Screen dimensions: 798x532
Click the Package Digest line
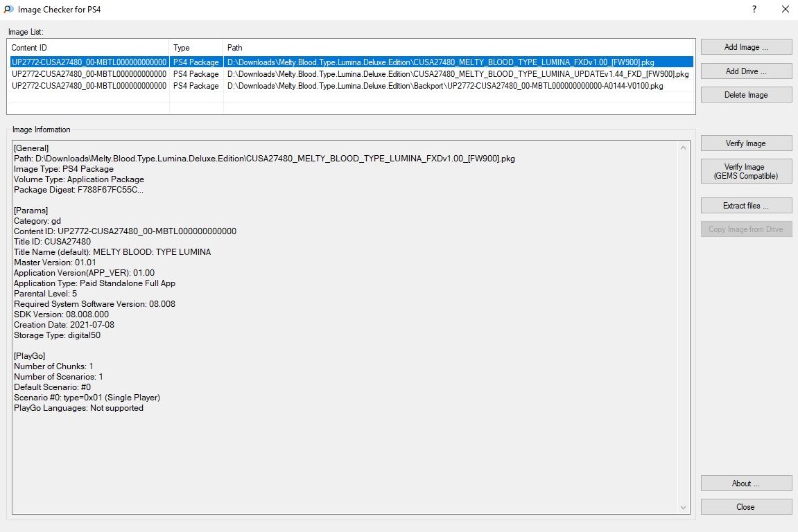(78, 190)
